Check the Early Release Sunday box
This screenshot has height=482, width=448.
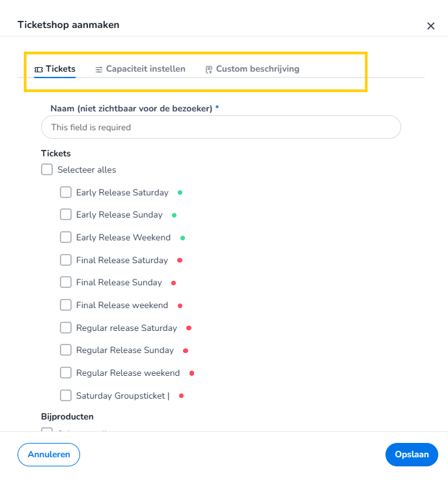(66, 214)
